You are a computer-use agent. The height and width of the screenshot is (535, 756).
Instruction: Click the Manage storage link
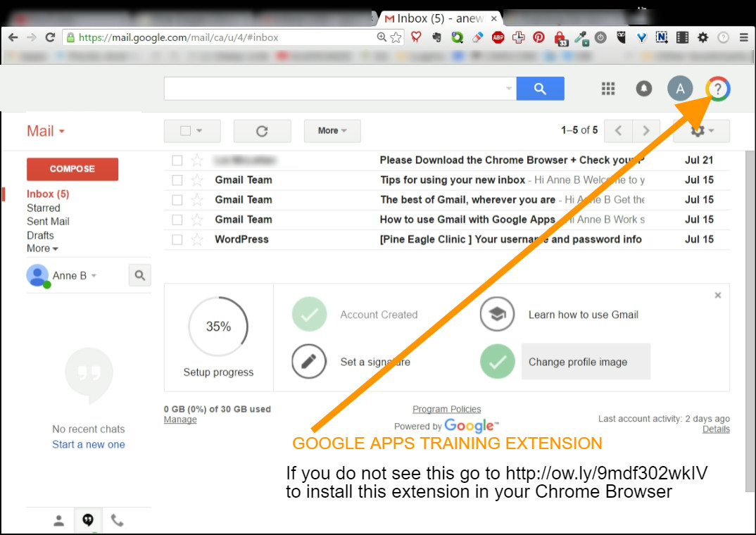point(180,420)
